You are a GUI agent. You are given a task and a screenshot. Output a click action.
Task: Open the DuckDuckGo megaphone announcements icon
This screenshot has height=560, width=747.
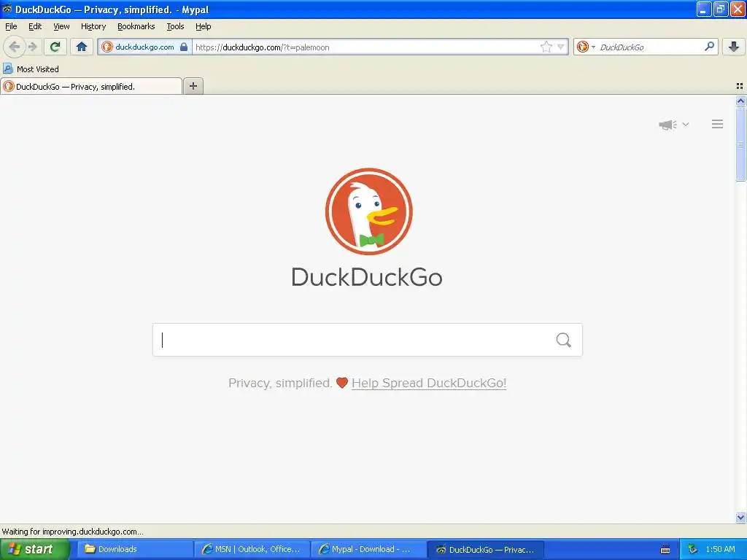pos(668,125)
